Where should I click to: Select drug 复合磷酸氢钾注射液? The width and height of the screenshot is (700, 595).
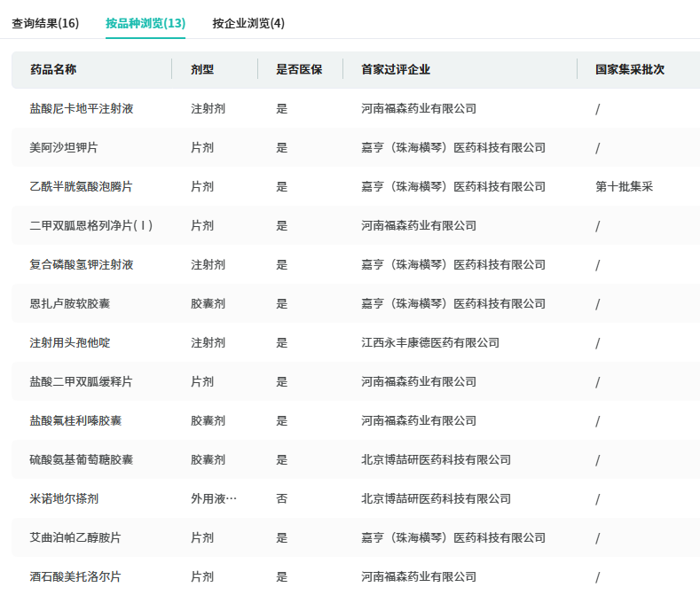82,265
